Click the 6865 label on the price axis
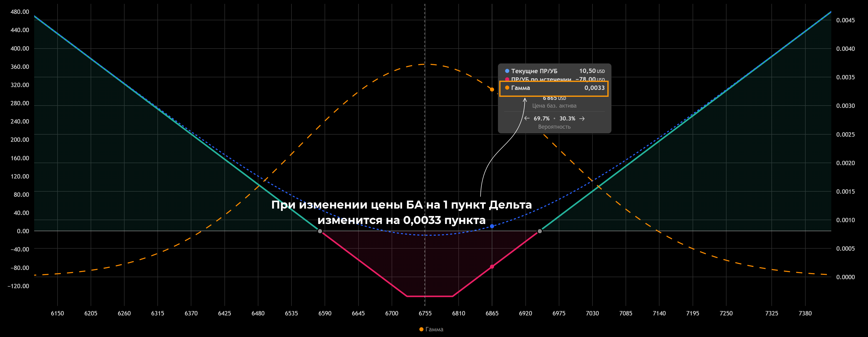This screenshot has height=337, width=868. pos(492,313)
